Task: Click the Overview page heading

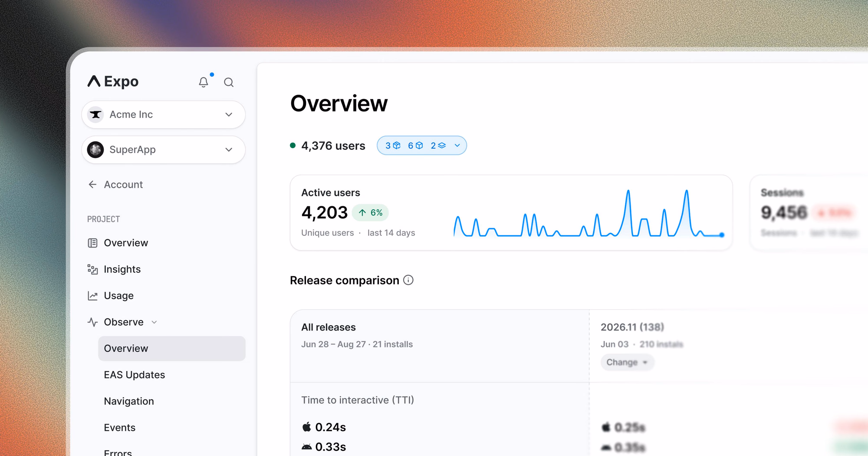Action: tap(339, 104)
